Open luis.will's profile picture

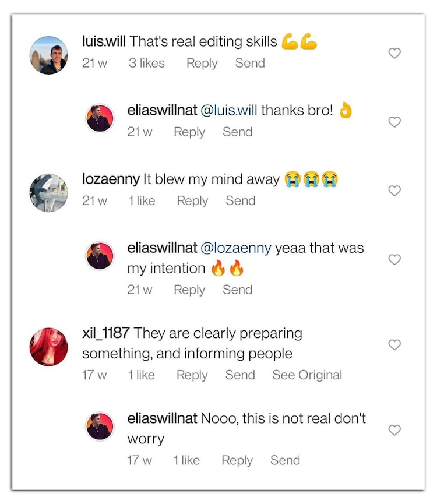tap(49, 55)
